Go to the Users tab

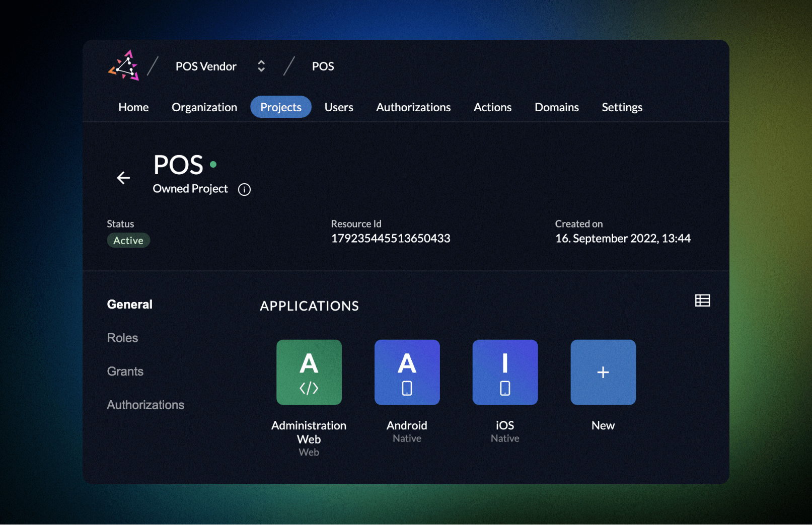click(x=339, y=107)
